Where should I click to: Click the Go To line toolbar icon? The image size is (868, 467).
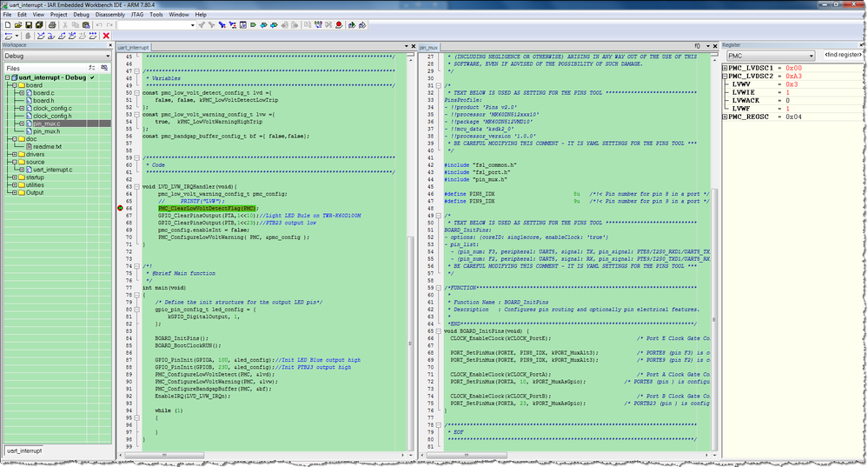tap(243, 25)
